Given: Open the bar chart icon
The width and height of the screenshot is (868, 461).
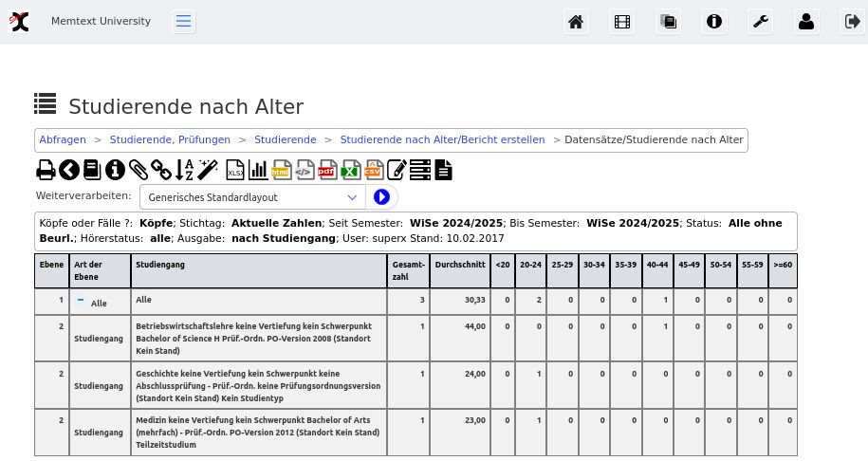Looking at the screenshot, I should (258, 170).
